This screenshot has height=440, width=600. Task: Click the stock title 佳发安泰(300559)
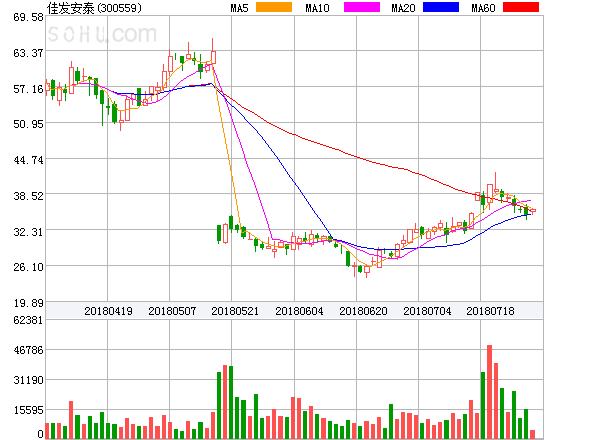[94, 8]
